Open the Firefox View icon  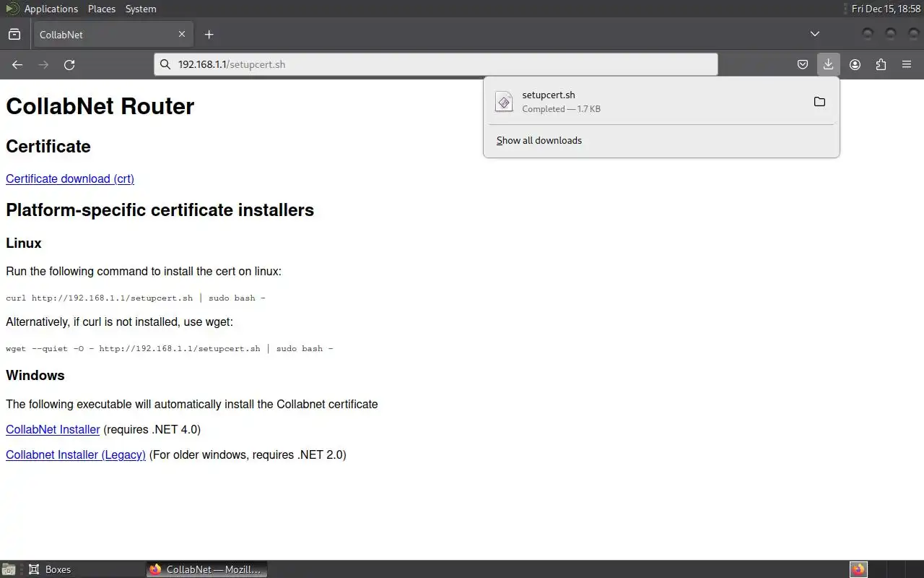pos(14,34)
